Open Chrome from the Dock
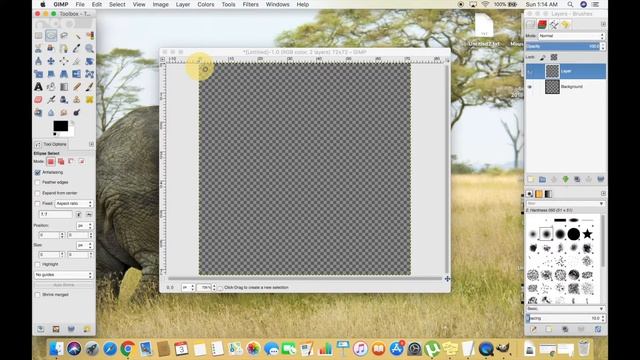 coord(127,349)
